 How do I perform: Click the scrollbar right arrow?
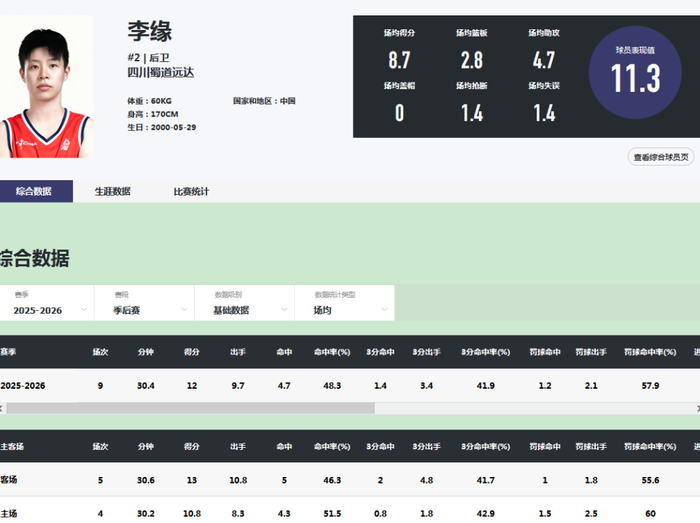tap(696, 408)
